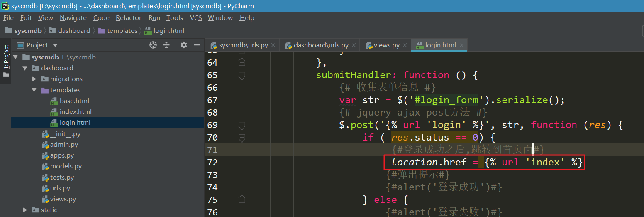The height and width of the screenshot is (217, 644).
Task: Open the Edit menu
Action: coord(26,17)
